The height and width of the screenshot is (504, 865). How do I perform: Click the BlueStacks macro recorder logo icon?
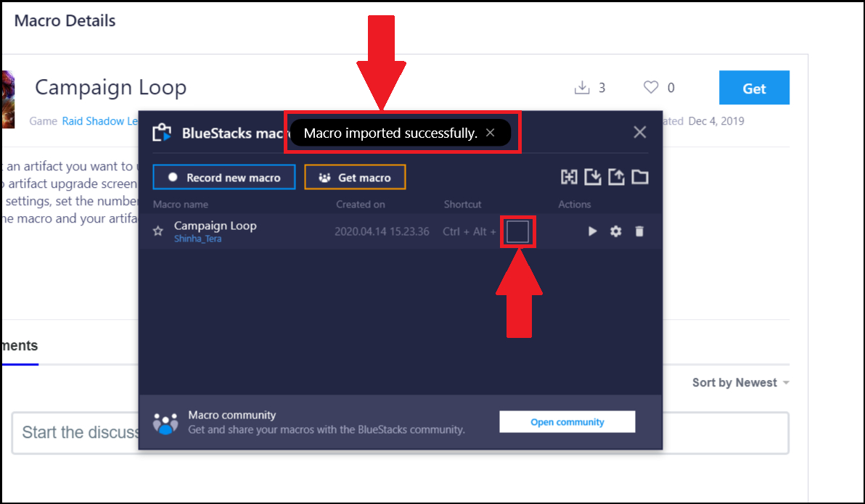163,132
